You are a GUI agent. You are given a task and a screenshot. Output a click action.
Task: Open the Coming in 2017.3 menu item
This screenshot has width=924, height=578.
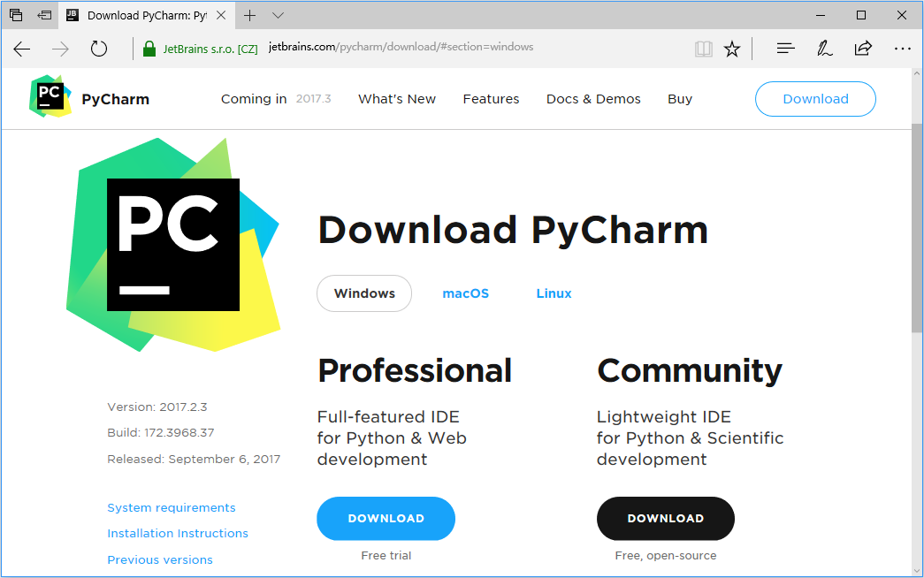[x=276, y=99]
